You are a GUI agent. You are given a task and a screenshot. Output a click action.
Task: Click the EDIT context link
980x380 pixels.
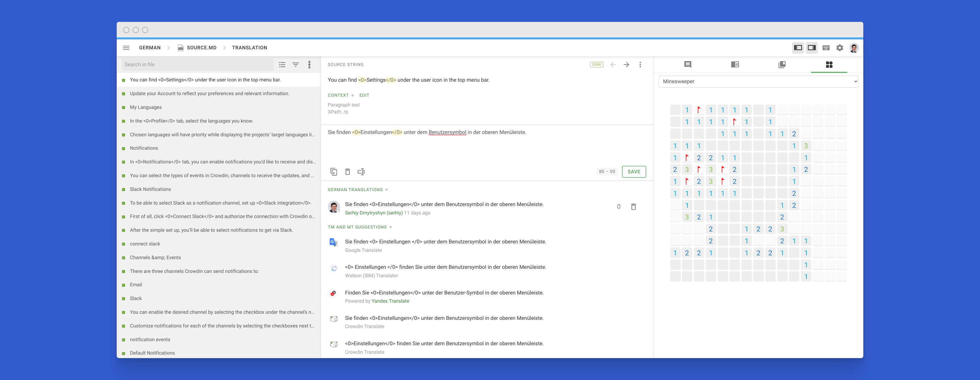pos(364,95)
